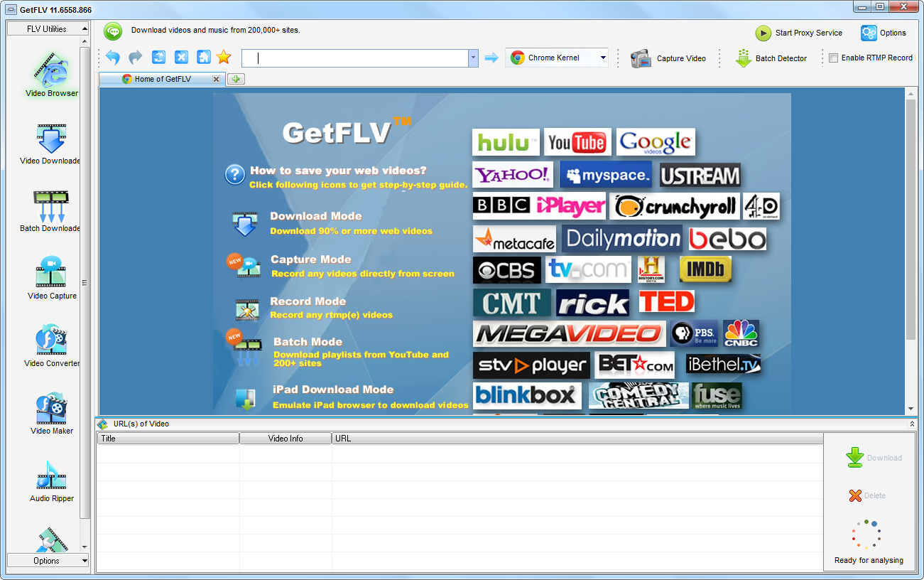924x580 pixels.
Task: Switch to Home of GetFLV tab
Action: tap(163, 79)
